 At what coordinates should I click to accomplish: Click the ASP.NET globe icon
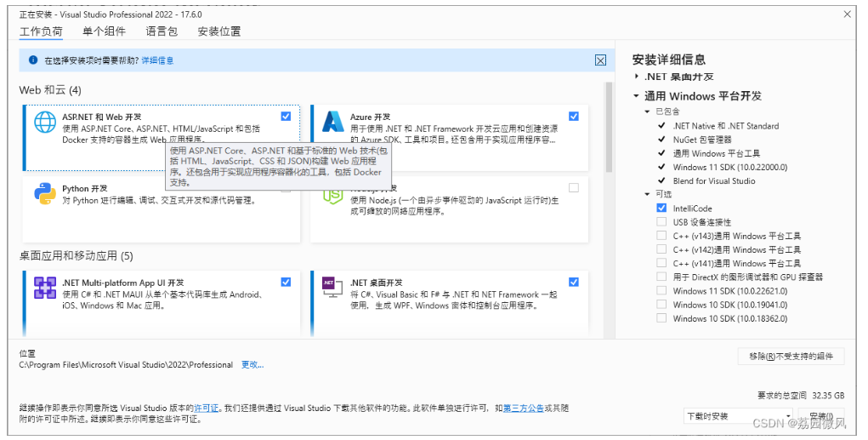45,122
